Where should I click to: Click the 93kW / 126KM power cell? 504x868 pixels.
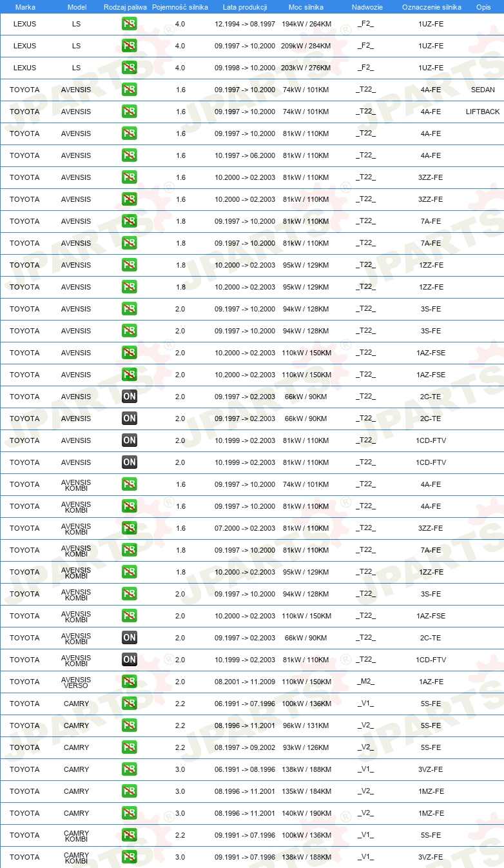(306, 747)
